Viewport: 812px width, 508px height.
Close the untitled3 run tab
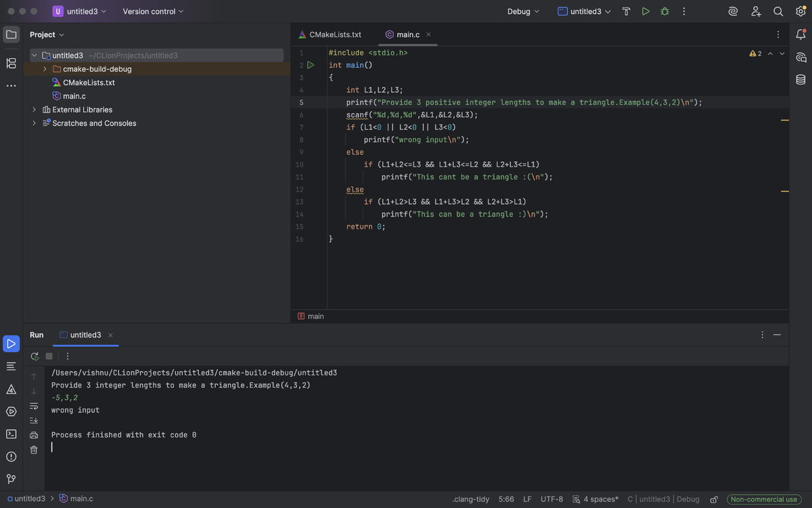pyautogui.click(x=110, y=335)
